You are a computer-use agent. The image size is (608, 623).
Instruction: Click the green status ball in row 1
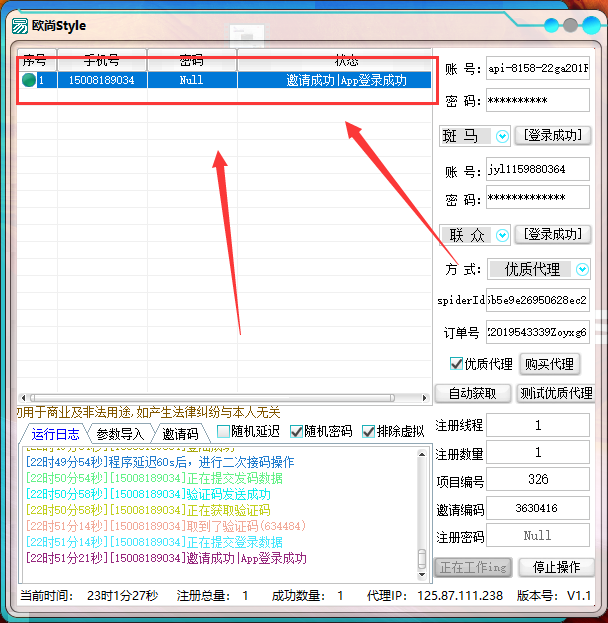(29, 80)
